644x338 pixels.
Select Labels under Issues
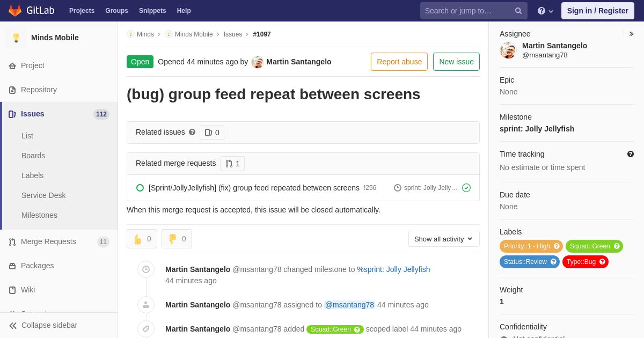click(32, 175)
